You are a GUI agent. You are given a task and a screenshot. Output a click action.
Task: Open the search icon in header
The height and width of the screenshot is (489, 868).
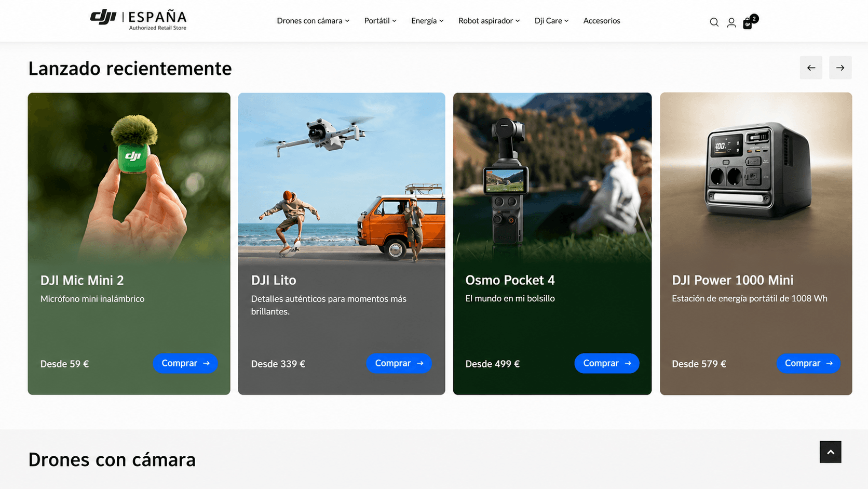pyautogui.click(x=714, y=22)
